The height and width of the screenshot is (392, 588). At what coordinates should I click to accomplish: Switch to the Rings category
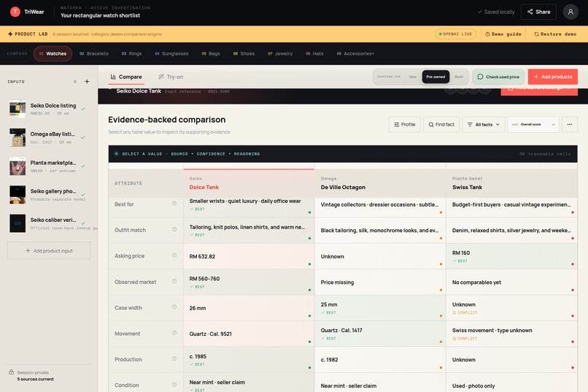click(x=131, y=53)
